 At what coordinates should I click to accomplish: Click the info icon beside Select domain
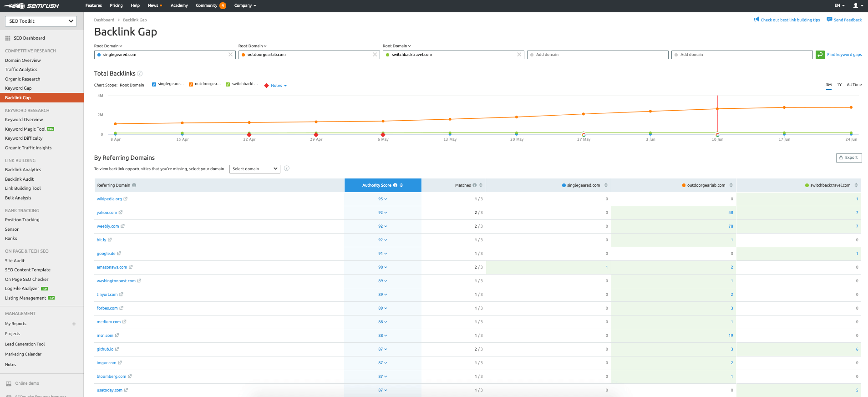pos(287,168)
